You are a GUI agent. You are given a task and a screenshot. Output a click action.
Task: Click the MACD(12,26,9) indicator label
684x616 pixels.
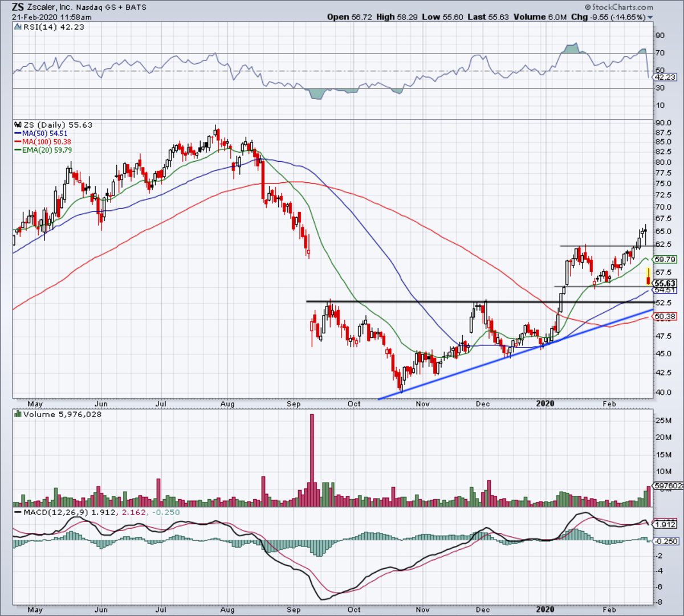pos(55,512)
